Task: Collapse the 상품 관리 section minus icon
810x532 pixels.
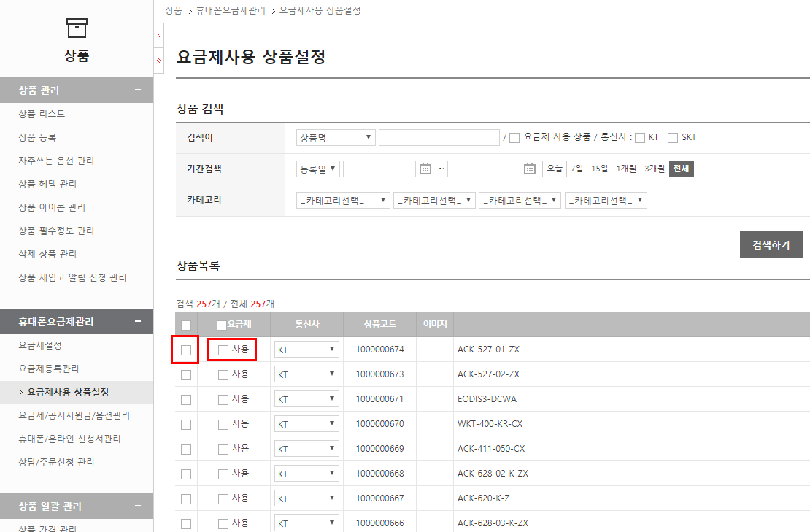Action: (138, 90)
